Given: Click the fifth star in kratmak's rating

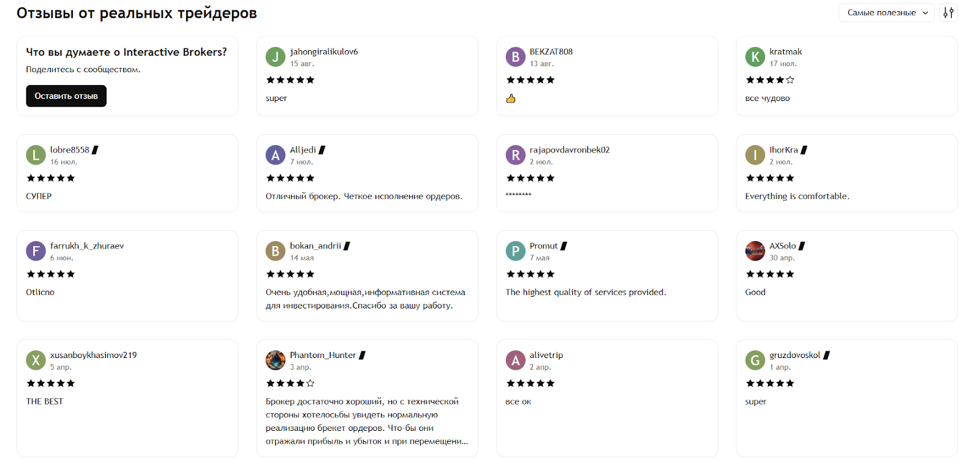Looking at the screenshot, I should pos(790,79).
